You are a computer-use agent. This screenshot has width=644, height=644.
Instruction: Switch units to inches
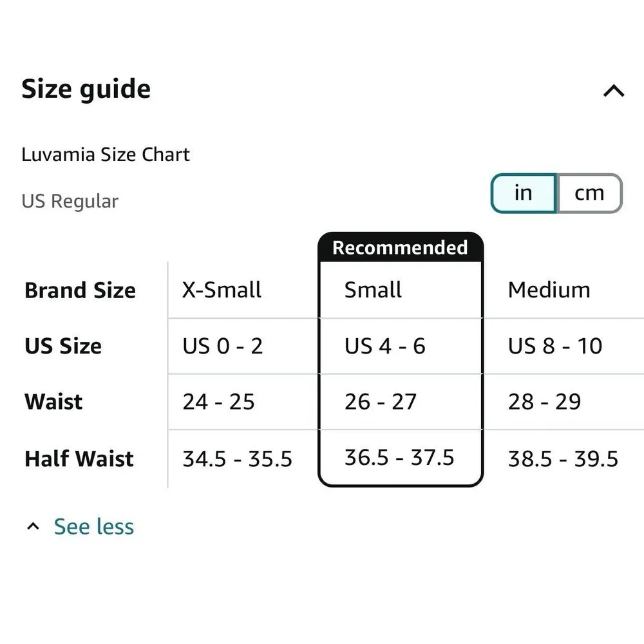(x=523, y=193)
